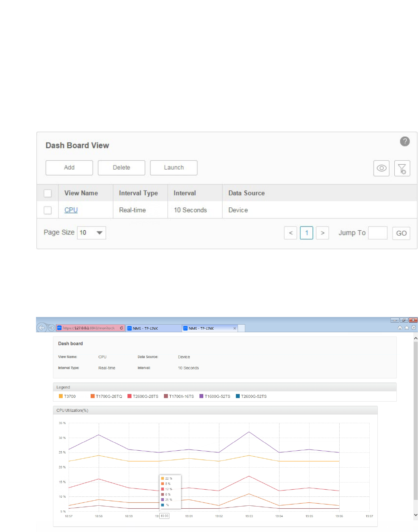Click the Launch button
The height and width of the screenshot is (532, 418).
click(x=174, y=168)
